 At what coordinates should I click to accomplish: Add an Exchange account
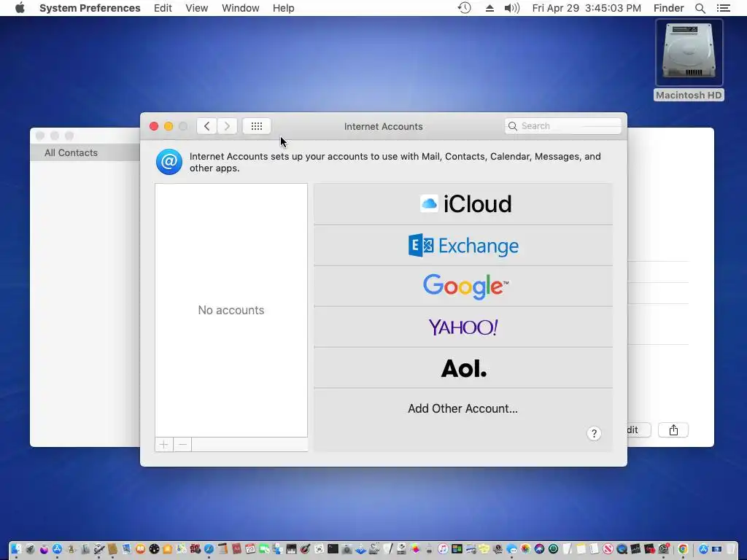click(463, 245)
